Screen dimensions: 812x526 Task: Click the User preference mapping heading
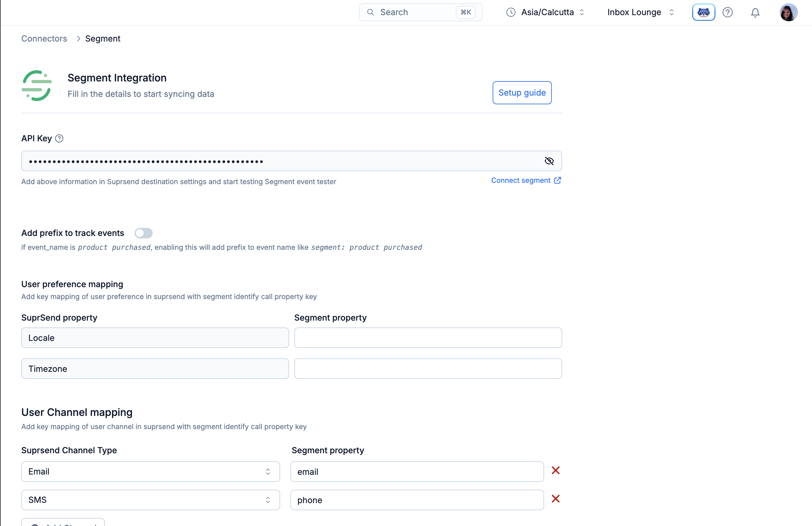[72, 284]
